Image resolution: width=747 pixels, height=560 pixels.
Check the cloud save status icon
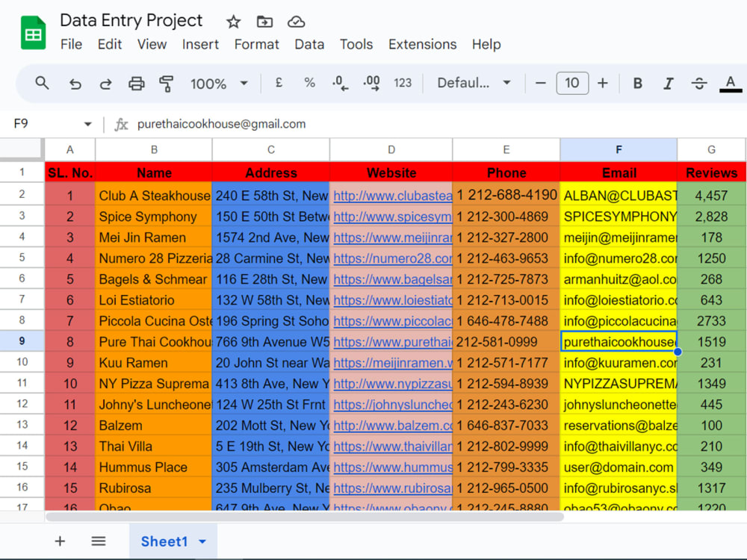coord(296,22)
